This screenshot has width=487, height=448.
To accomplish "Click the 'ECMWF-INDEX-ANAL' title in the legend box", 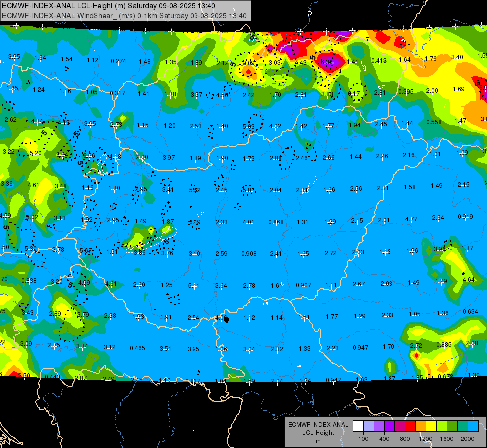I will 318,425.
